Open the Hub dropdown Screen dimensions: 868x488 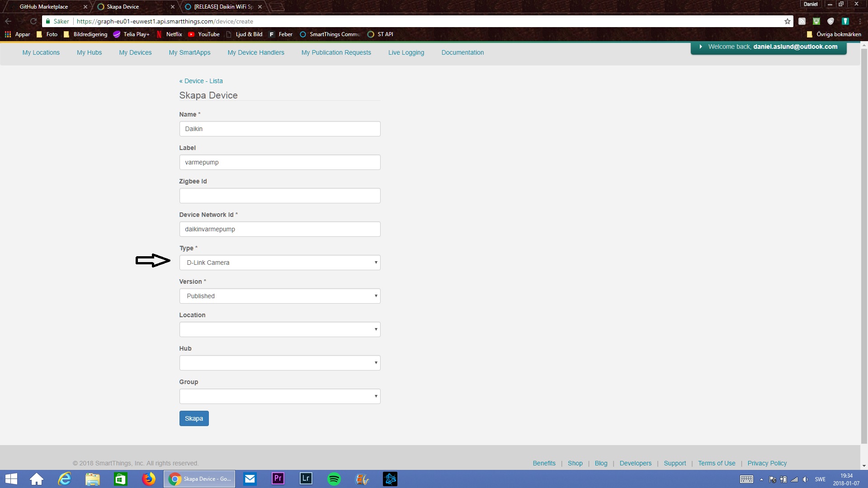pos(279,363)
